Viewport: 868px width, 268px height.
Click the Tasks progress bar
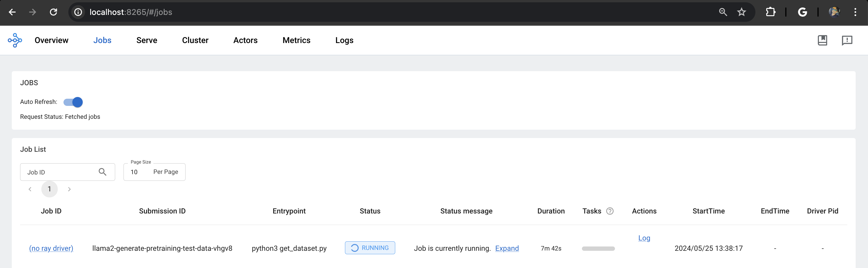tap(598, 248)
